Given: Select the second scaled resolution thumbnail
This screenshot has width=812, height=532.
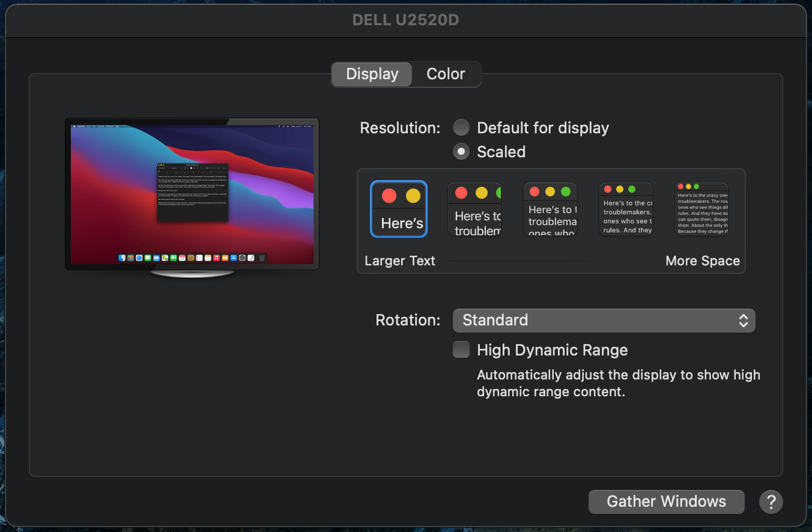Looking at the screenshot, I should click(474, 209).
